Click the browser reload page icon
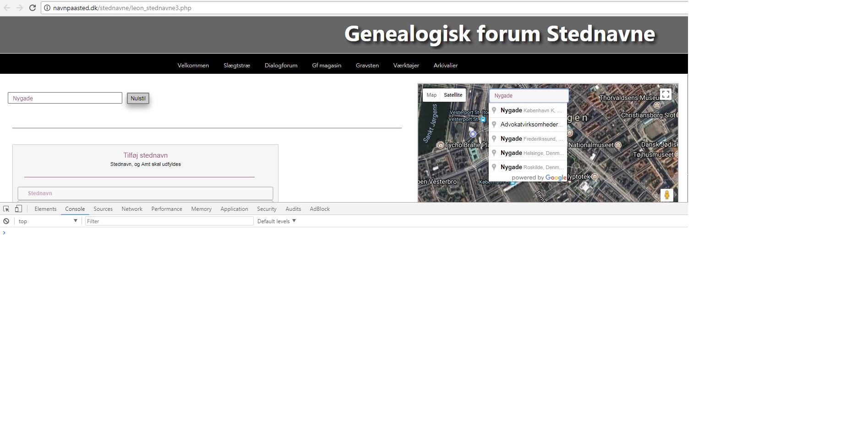Image resolution: width=868 pixels, height=434 pixels. pos(33,8)
